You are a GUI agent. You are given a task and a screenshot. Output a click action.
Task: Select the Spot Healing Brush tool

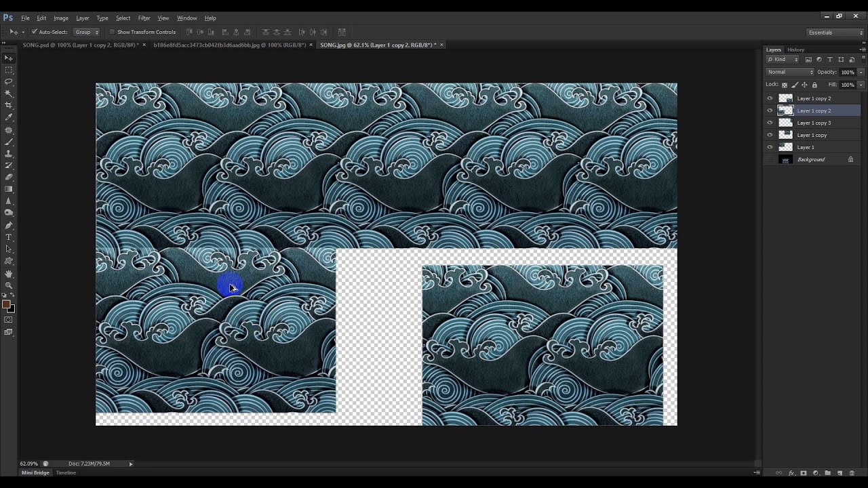pyautogui.click(x=9, y=129)
